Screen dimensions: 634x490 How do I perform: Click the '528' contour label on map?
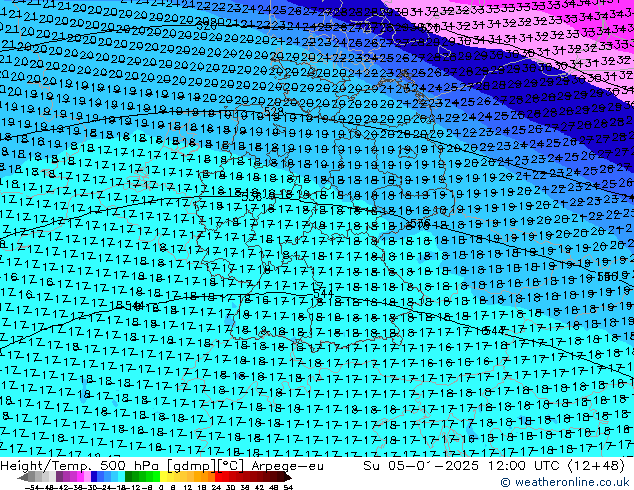274,111
